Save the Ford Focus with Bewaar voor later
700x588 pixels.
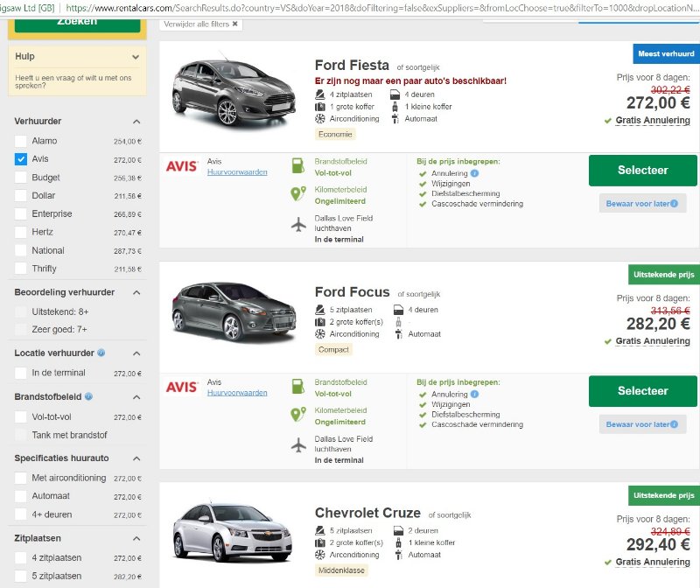tap(642, 424)
